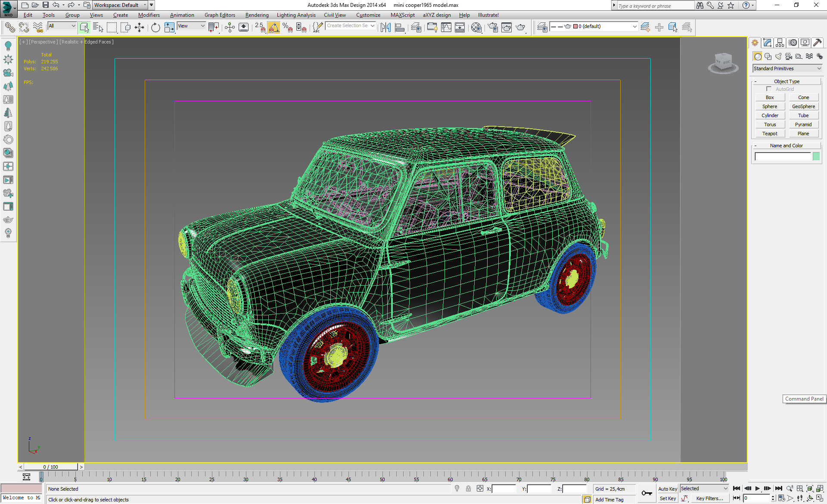This screenshot has width=827, height=504.
Task: Open the Modify panel tab
Action: pos(767,43)
